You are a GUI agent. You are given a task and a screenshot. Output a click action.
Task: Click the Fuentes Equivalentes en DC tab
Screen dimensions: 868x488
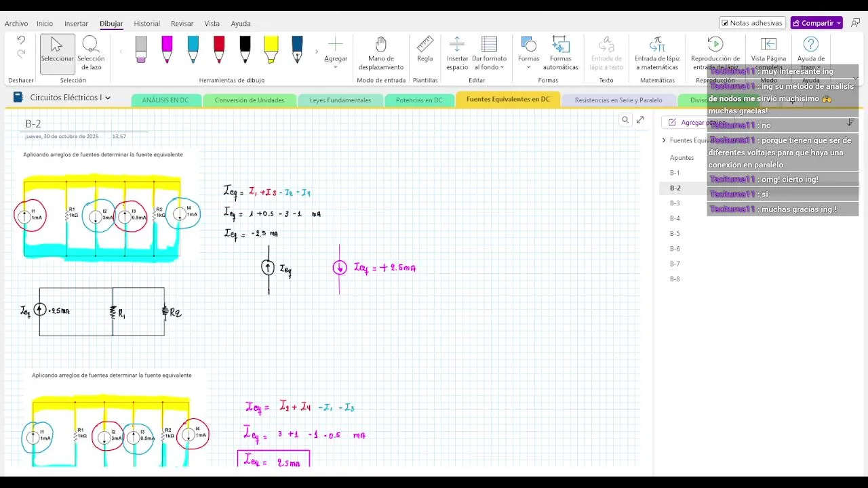(508, 100)
